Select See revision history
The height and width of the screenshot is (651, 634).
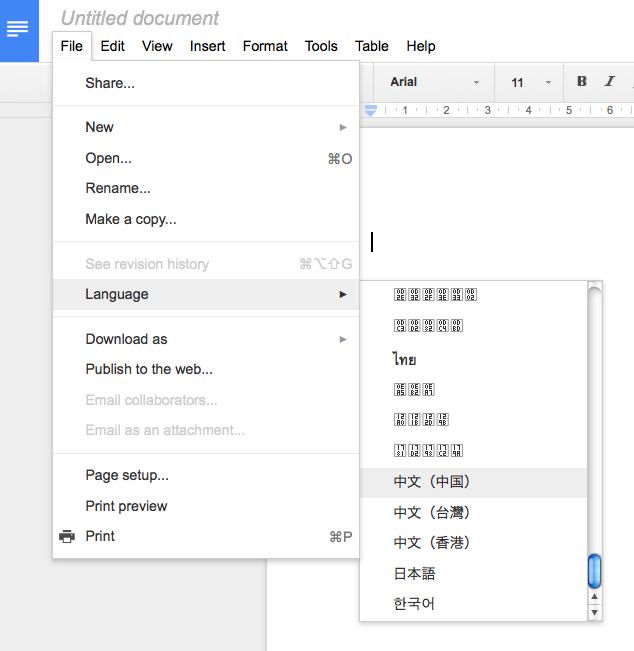206,264
